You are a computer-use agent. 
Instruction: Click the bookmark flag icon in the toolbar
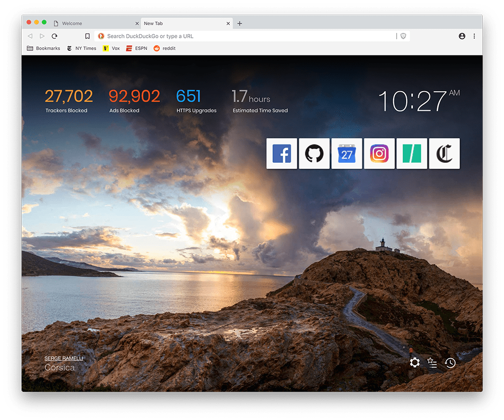point(87,36)
